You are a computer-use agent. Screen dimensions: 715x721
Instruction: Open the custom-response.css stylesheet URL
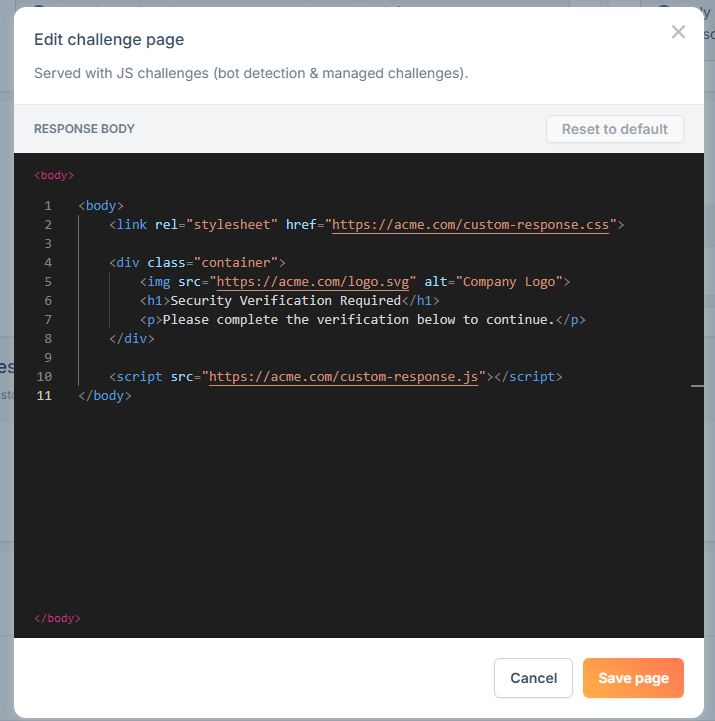(x=470, y=225)
